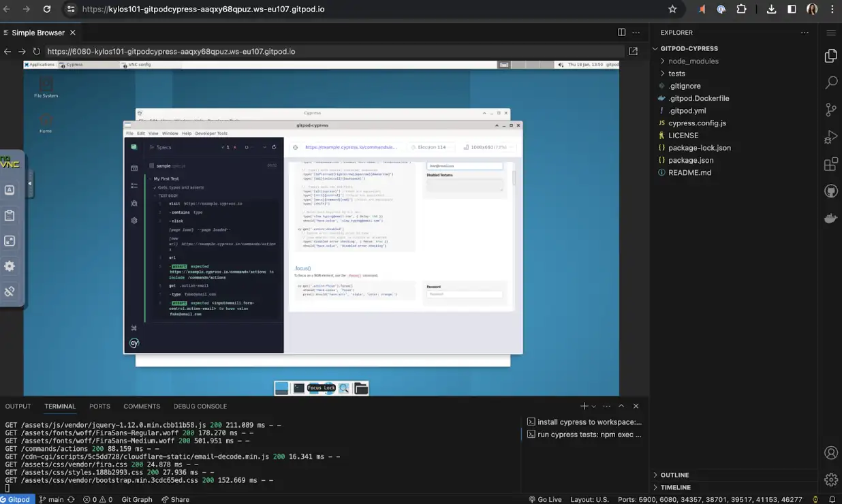
Task: Split the Simple Browser editor
Action: [x=621, y=33]
